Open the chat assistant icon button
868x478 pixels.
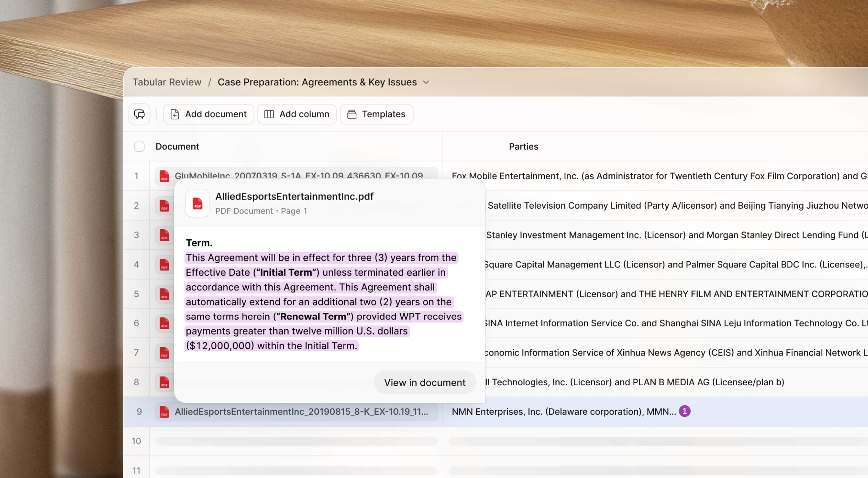coord(140,114)
